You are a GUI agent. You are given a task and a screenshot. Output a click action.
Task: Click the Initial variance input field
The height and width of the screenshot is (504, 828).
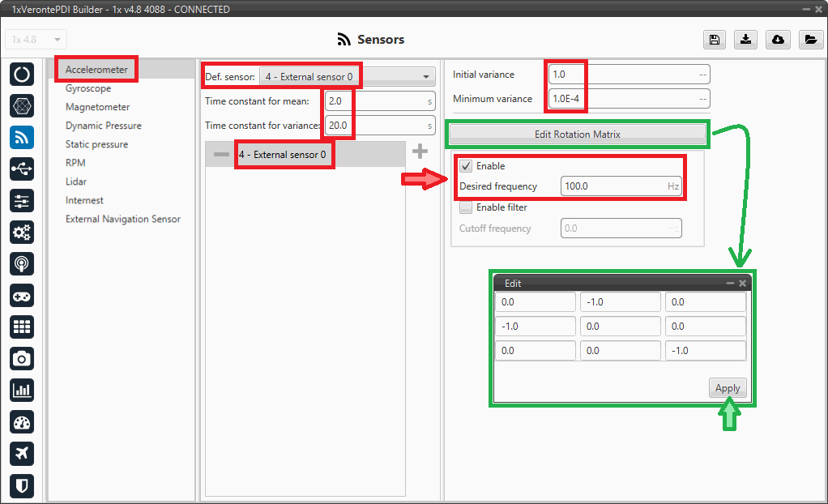(628, 75)
